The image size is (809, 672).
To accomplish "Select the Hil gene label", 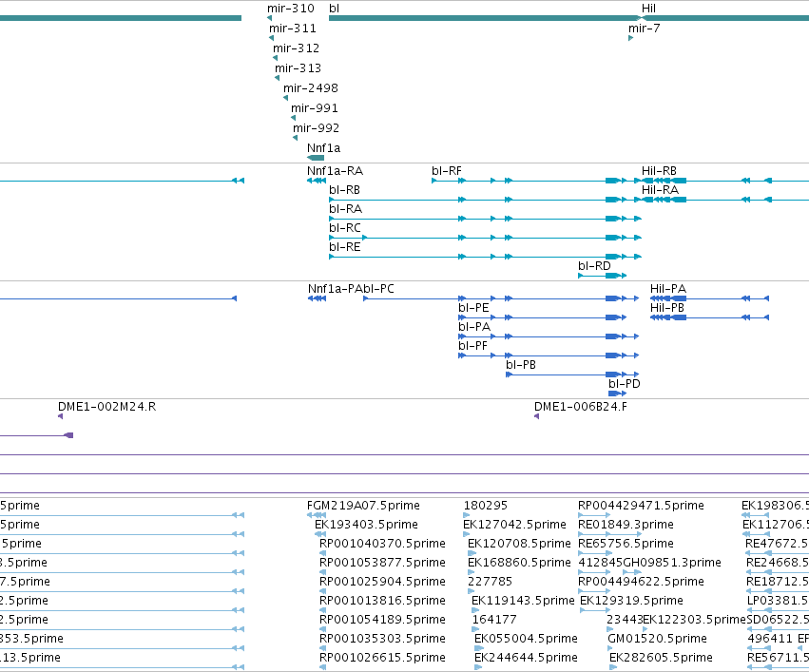I will click(x=648, y=9).
